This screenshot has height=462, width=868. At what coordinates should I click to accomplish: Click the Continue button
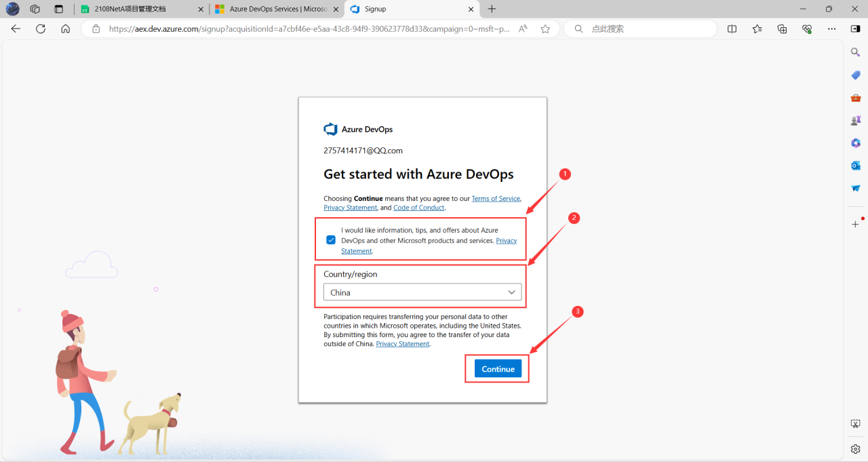pyautogui.click(x=498, y=369)
